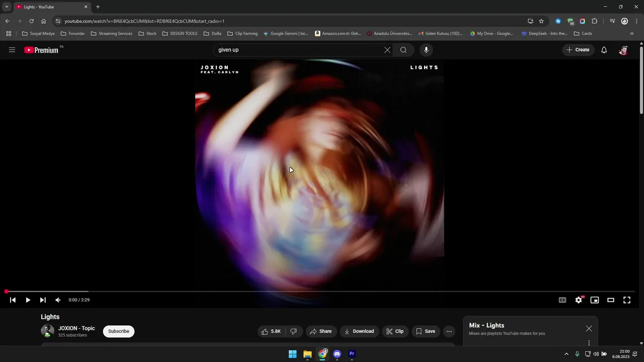Seek on the video progress bar

[320, 292]
